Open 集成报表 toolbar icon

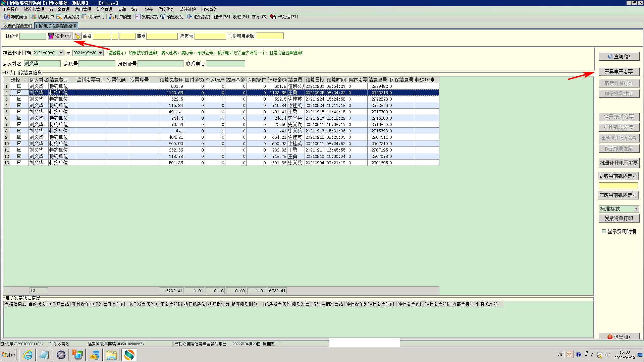(x=138, y=17)
